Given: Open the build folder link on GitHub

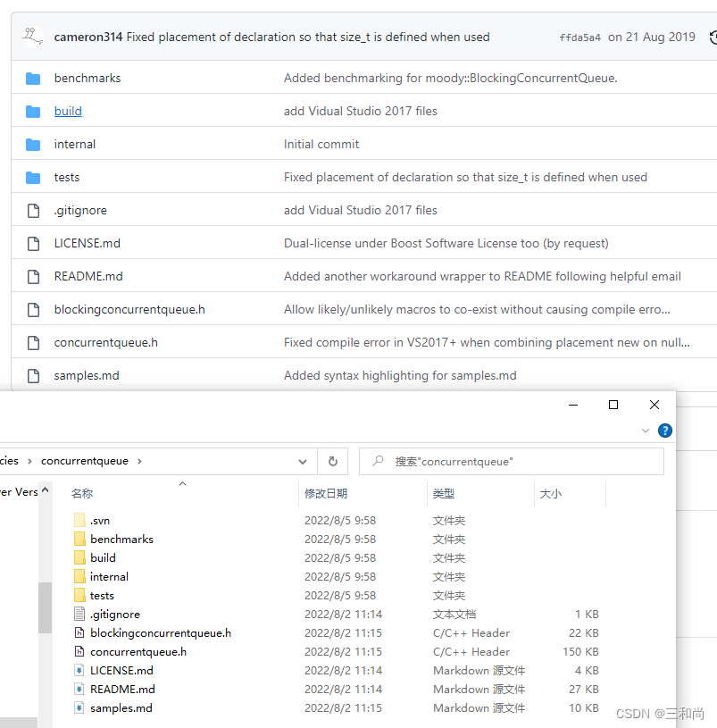Looking at the screenshot, I should pos(68,112).
